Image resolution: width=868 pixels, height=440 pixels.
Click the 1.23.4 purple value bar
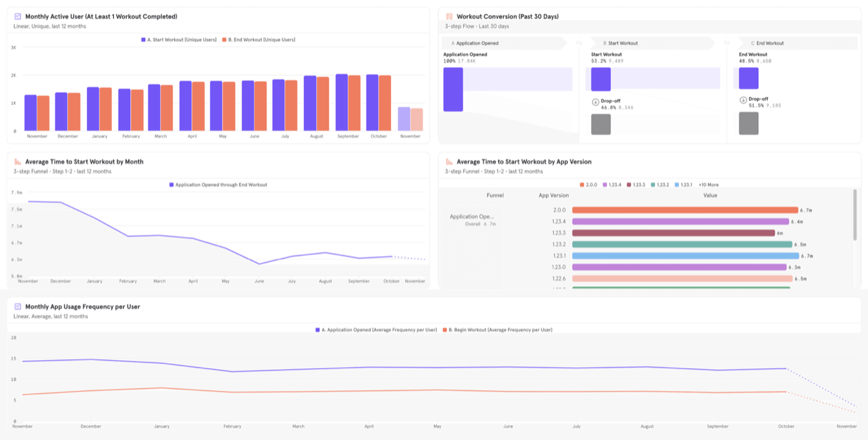coord(681,222)
